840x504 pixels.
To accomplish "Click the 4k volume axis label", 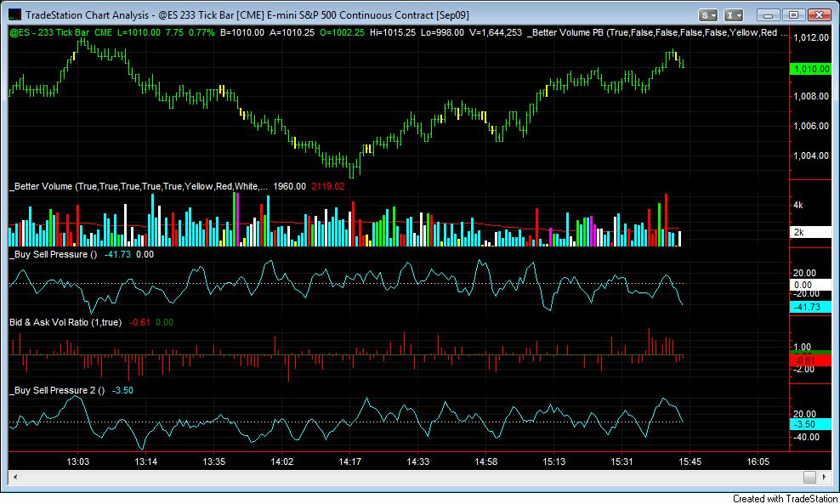I will [798, 205].
